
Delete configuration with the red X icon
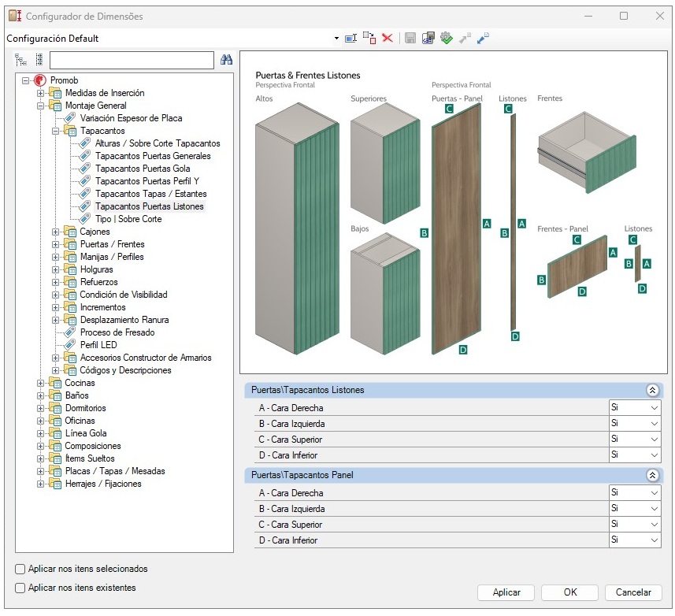(x=388, y=38)
